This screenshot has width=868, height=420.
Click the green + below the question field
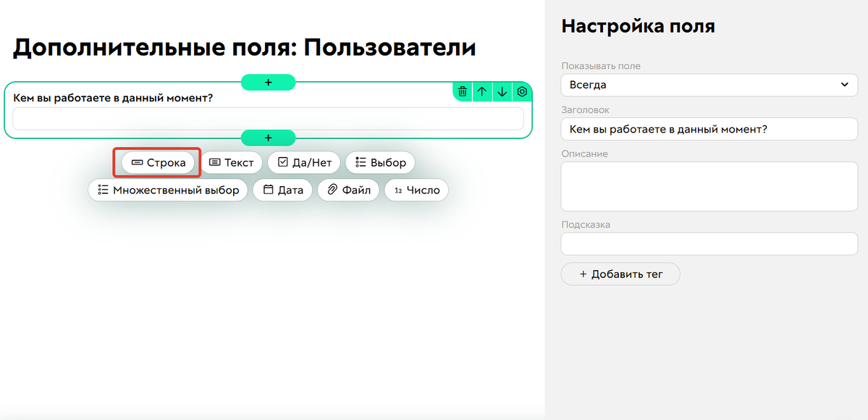268,138
